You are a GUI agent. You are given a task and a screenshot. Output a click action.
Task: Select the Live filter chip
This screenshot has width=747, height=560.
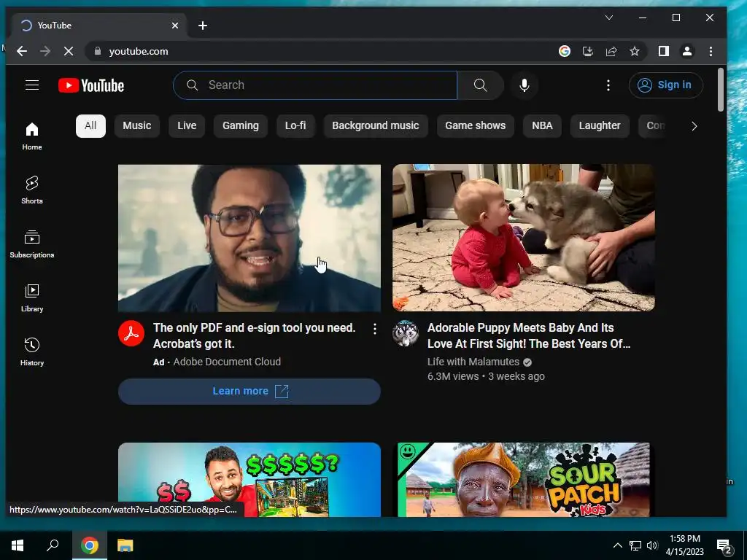click(187, 126)
